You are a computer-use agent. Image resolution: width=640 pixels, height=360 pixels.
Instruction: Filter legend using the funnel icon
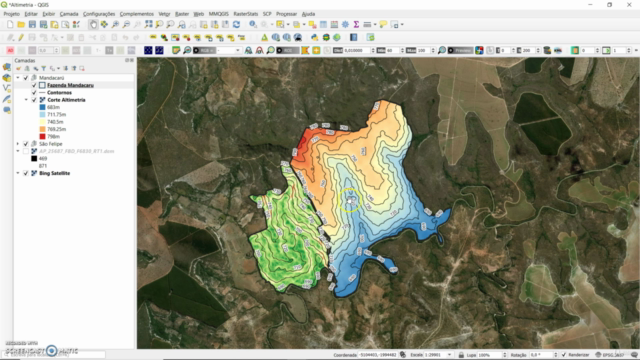44,69
